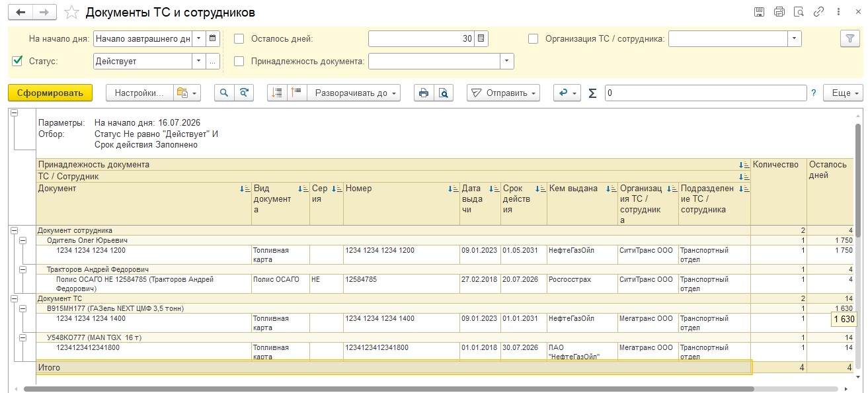The width and height of the screenshot is (868, 393).
Task: Add report to favorites with star icon
Action: point(73,13)
